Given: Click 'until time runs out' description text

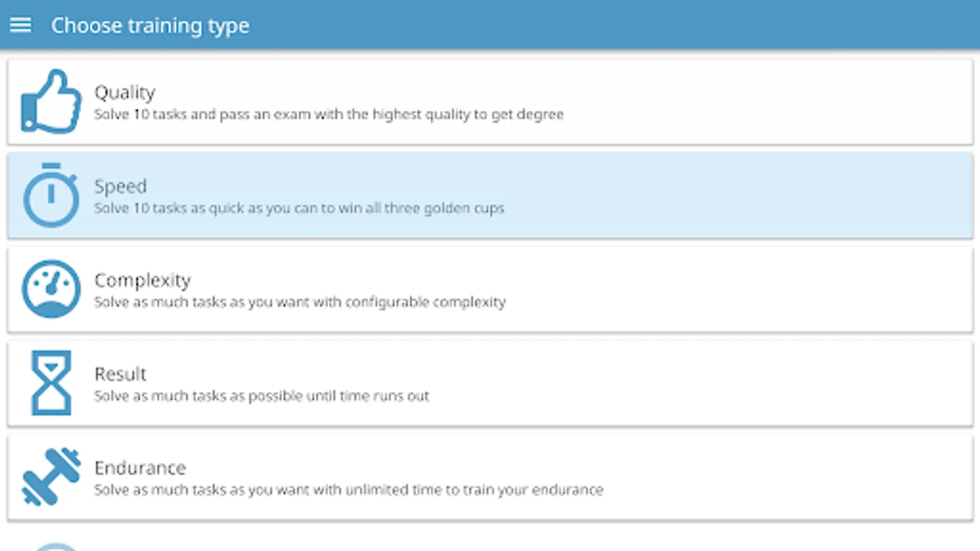Looking at the screenshot, I should [x=262, y=396].
